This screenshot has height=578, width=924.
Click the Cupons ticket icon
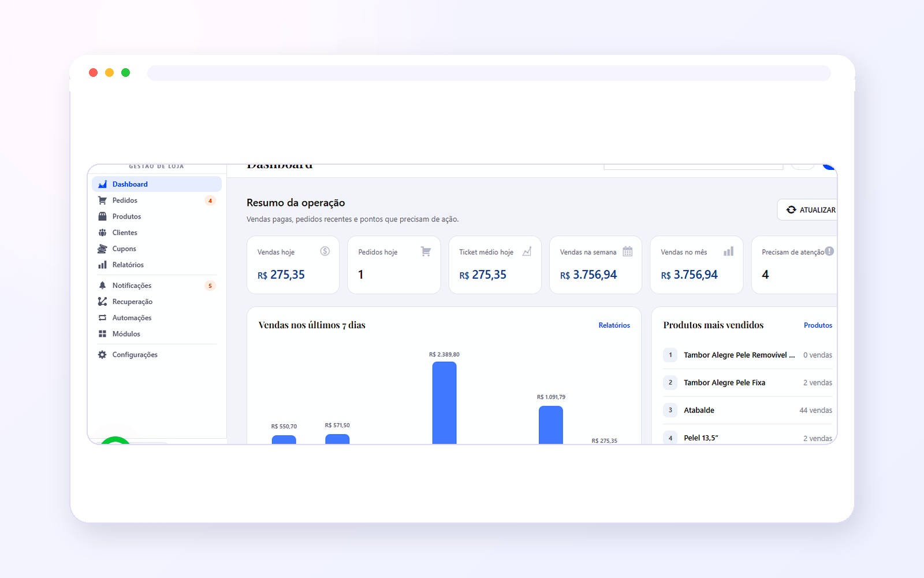[102, 249]
